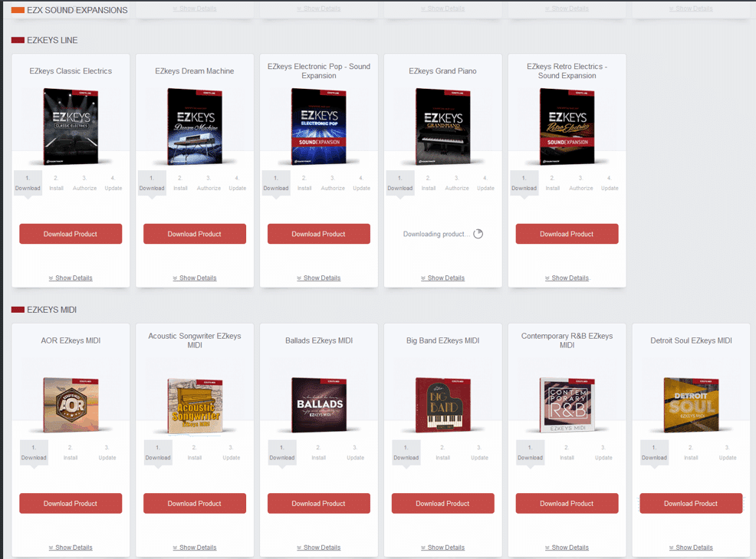Click the EZKEYS LINE section heading
The width and height of the screenshot is (756, 559).
[x=52, y=40]
